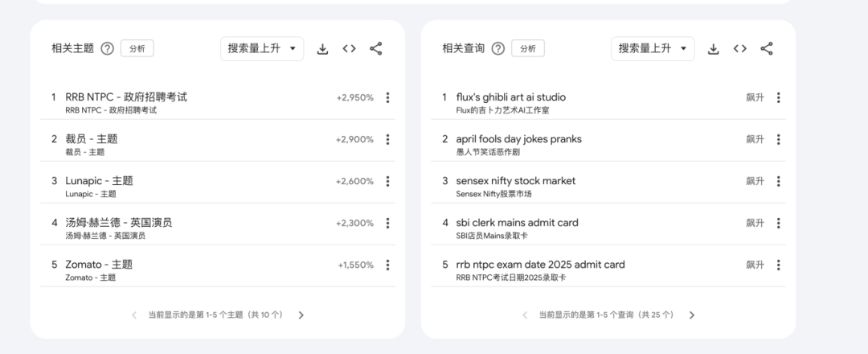The width and height of the screenshot is (868, 354).
Task: Share the 相关主题 panel
Action: click(x=375, y=49)
